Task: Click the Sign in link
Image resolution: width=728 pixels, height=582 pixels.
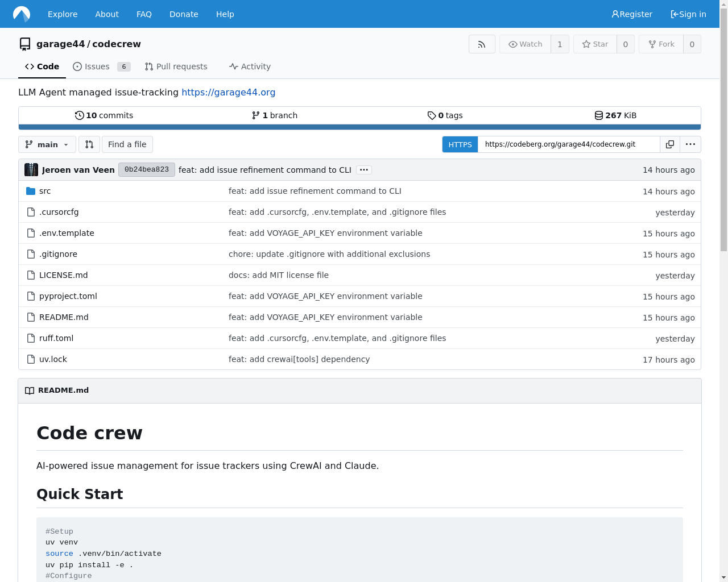Action: [x=688, y=14]
